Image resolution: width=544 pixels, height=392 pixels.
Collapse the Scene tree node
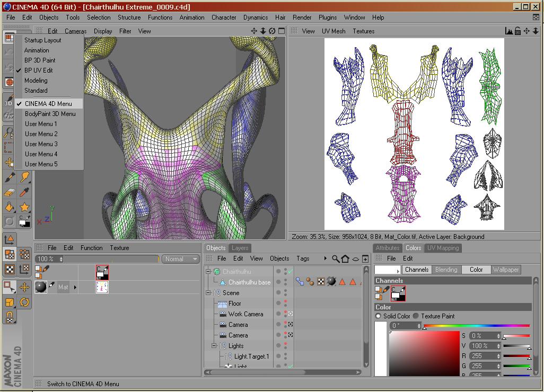tap(208, 293)
